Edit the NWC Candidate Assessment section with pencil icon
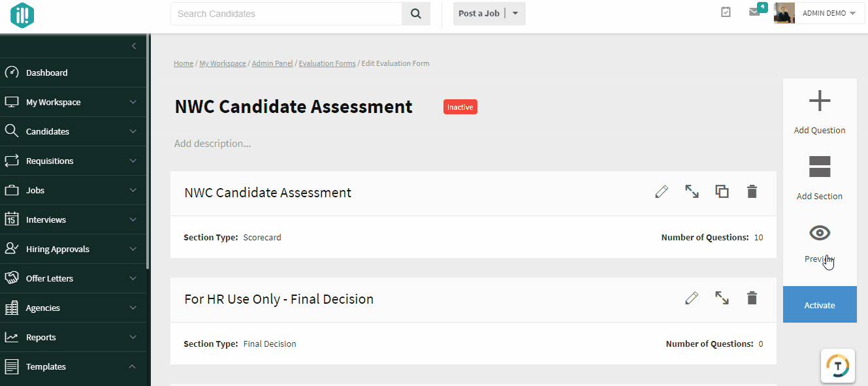This screenshot has width=868, height=386. 662,191
